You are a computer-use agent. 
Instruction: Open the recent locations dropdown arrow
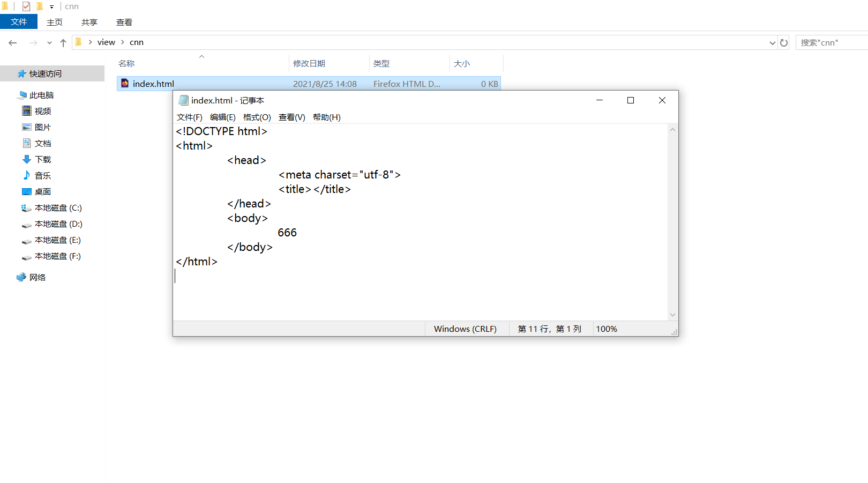tap(49, 42)
